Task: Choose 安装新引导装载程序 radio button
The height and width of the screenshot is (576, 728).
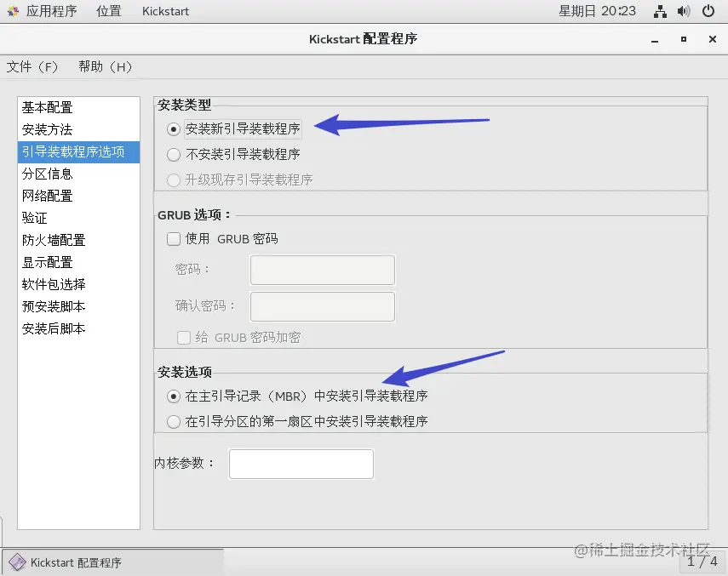Action: tap(174, 129)
